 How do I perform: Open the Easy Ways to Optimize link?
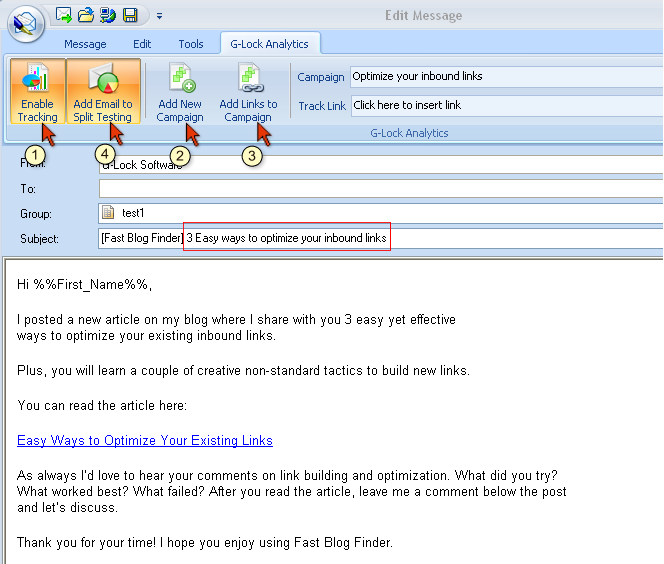(x=145, y=441)
